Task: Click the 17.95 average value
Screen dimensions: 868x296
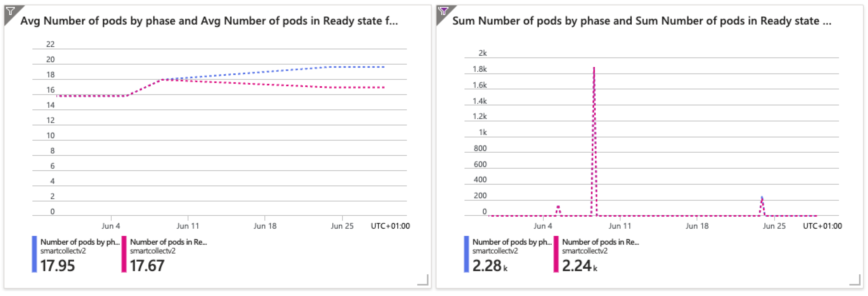Action: point(58,266)
